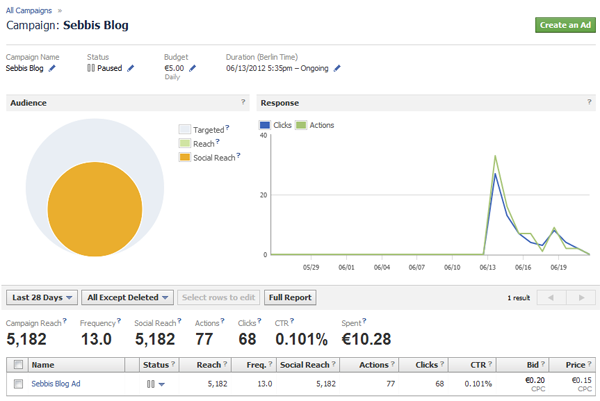Go back to All Campaigns link
The height and width of the screenshot is (401, 600).
tap(27, 7)
